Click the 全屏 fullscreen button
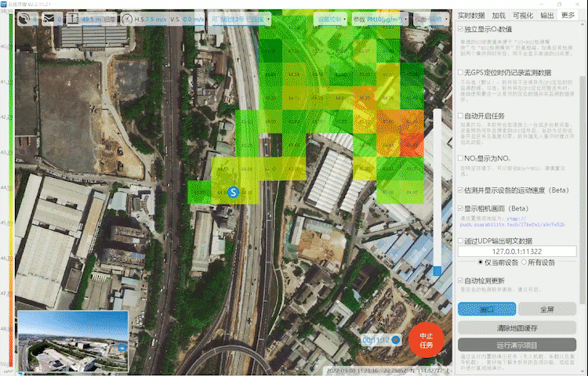Screen dimensions: 588x376 click(x=546, y=309)
